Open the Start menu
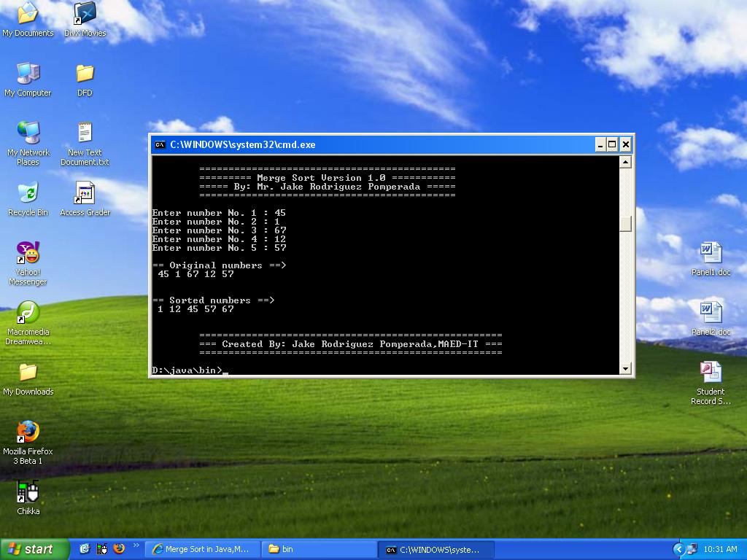The width and height of the screenshot is (747, 560). 34,549
